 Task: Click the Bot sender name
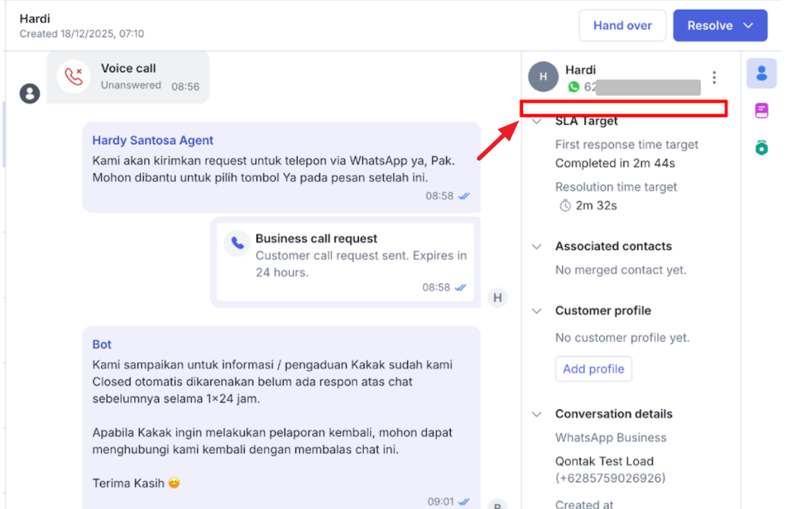pyautogui.click(x=102, y=344)
